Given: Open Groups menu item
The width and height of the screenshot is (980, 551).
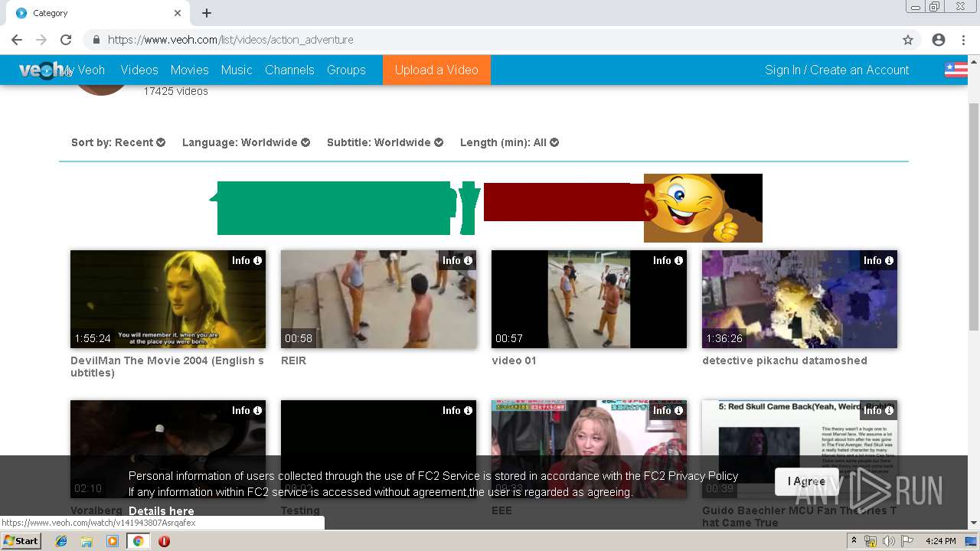Looking at the screenshot, I should click(x=346, y=70).
